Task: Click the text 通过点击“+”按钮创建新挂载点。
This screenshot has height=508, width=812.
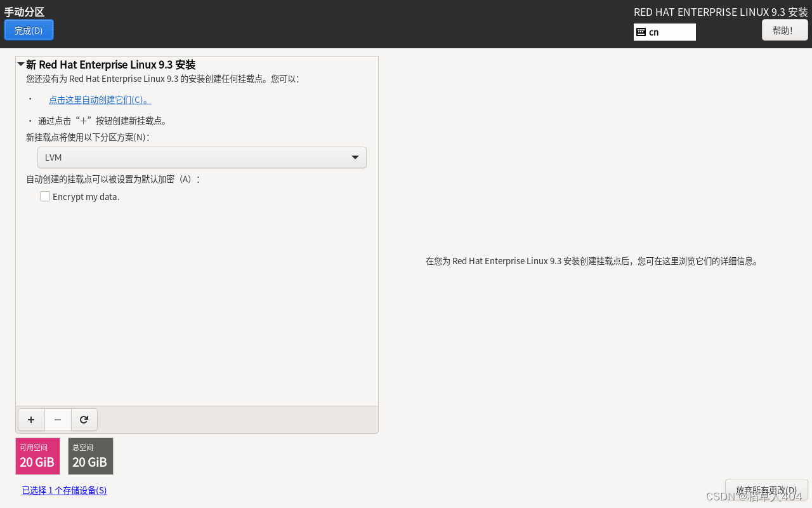Action: click(102, 121)
